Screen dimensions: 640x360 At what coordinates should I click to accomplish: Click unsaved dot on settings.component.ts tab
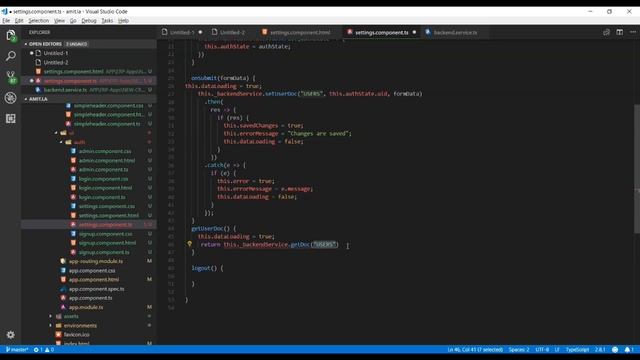pos(414,32)
